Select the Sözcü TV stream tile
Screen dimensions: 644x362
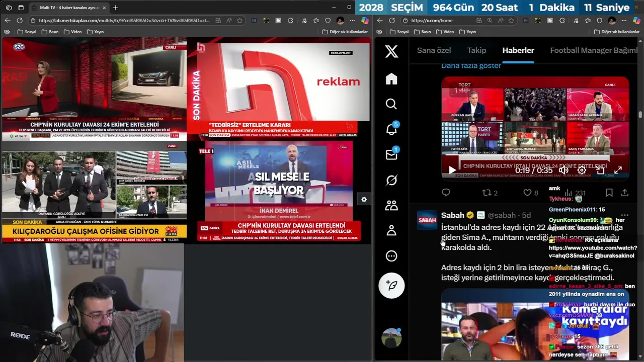tap(94, 89)
